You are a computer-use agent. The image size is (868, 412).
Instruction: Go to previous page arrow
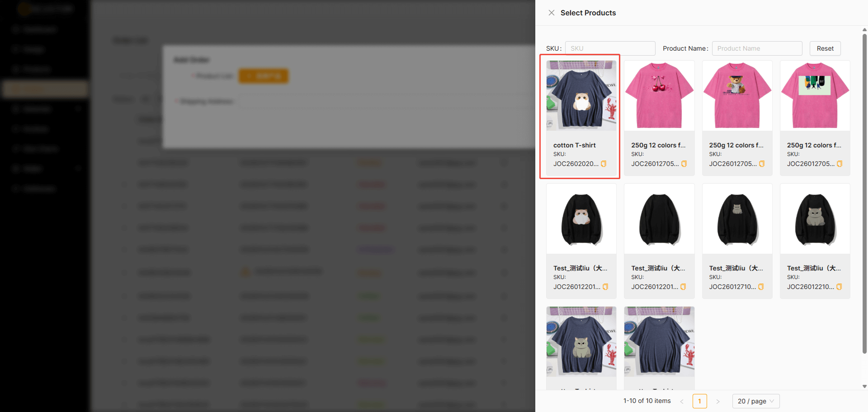(682, 401)
